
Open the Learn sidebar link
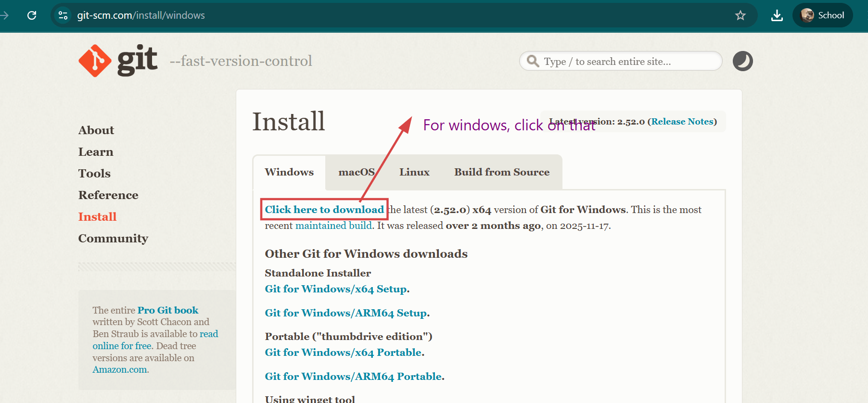click(x=96, y=152)
